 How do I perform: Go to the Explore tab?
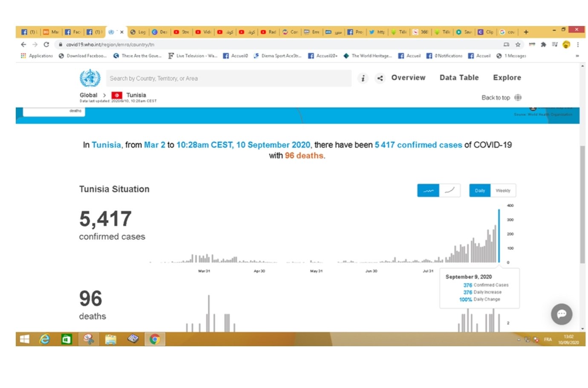click(507, 78)
